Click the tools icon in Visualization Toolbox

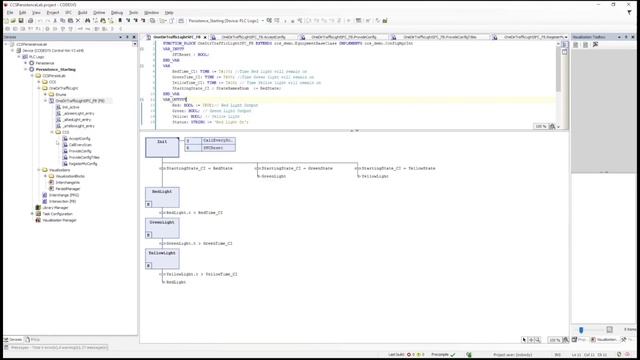pyautogui.click(x=596, y=44)
